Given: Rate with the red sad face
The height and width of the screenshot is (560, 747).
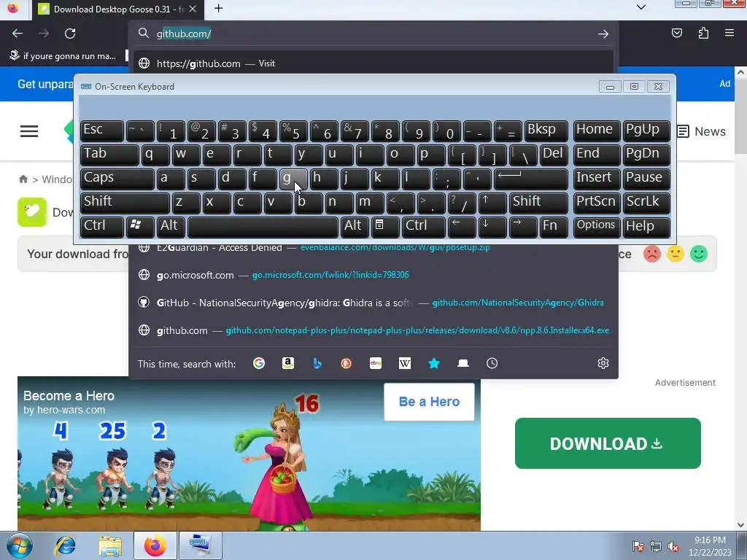Looking at the screenshot, I should pos(651,254).
